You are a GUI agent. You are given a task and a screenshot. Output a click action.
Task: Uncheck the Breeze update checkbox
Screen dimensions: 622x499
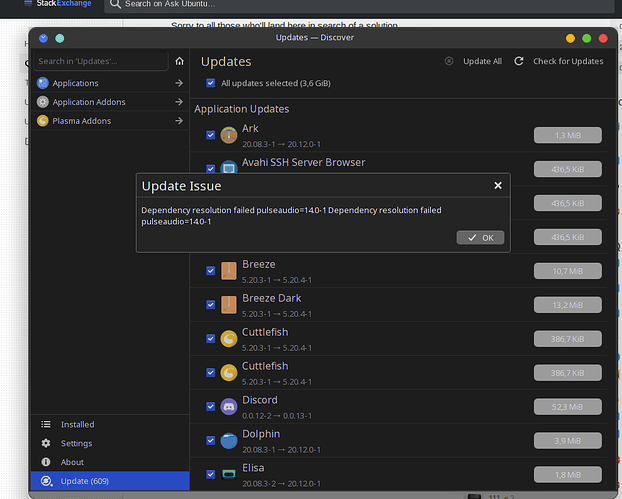tap(211, 271)
